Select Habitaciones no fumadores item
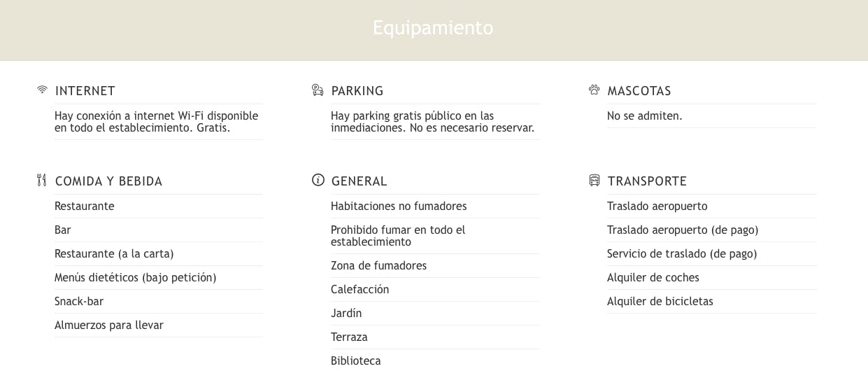The image size is (868, 371). [x=399, y=206]
